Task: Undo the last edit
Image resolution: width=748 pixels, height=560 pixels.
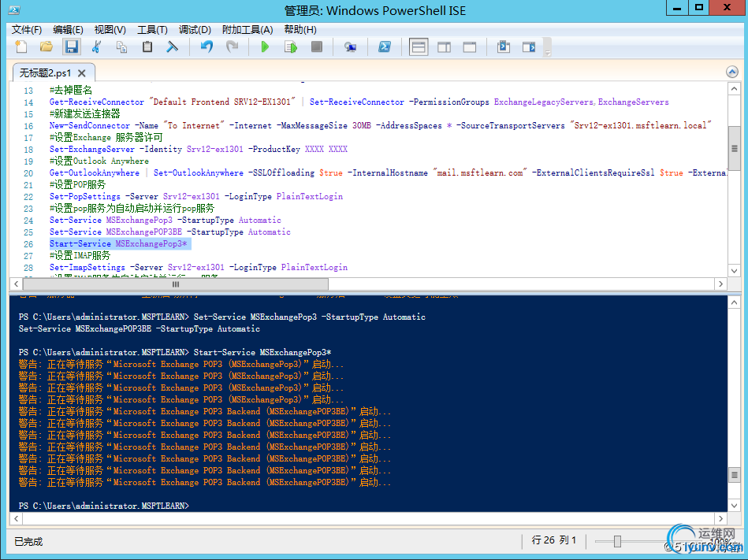Action: 207,46
